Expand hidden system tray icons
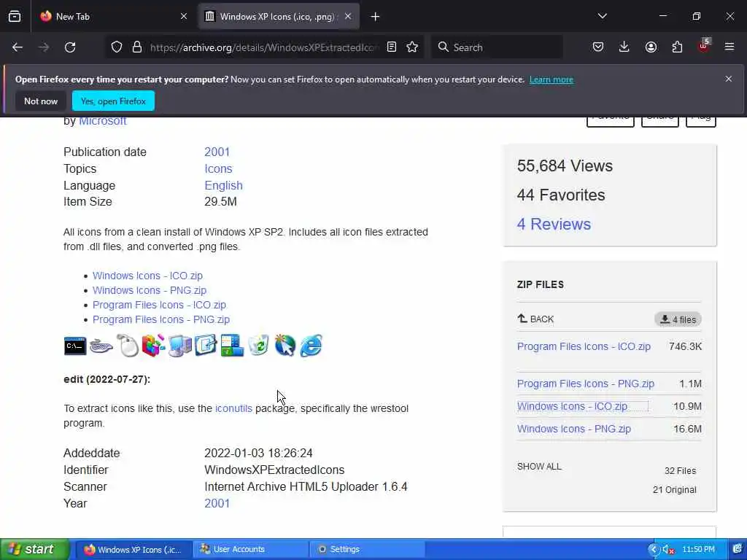The width and height of the screenshot is (747, 560). [653, 550]
